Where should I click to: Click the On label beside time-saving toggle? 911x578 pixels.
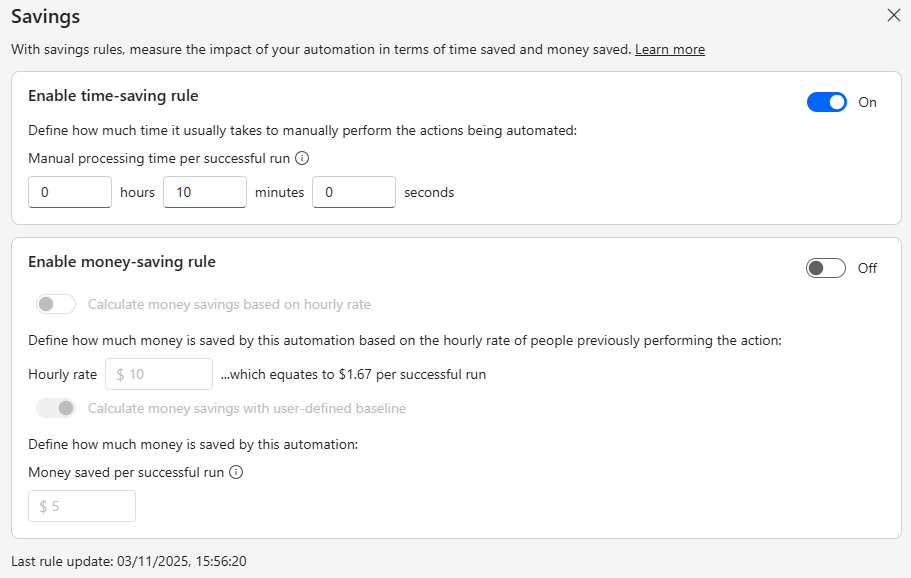[867, 101]
